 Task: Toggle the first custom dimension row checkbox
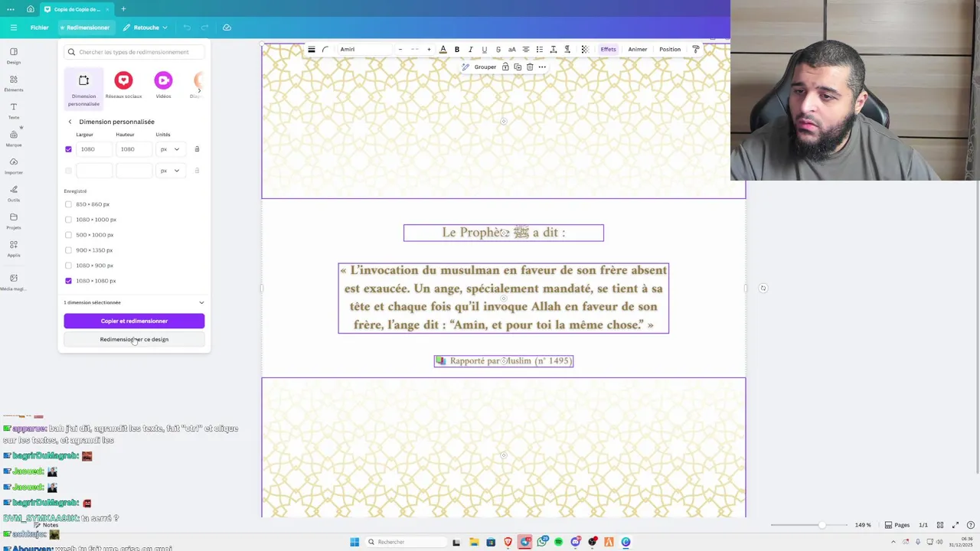click(x=68, y=149)
